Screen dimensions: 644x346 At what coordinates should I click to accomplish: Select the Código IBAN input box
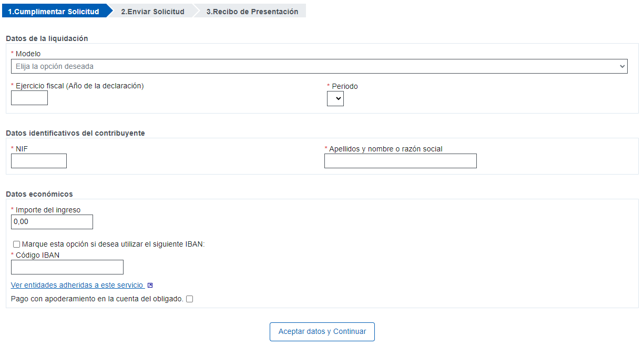click(67, 267)
